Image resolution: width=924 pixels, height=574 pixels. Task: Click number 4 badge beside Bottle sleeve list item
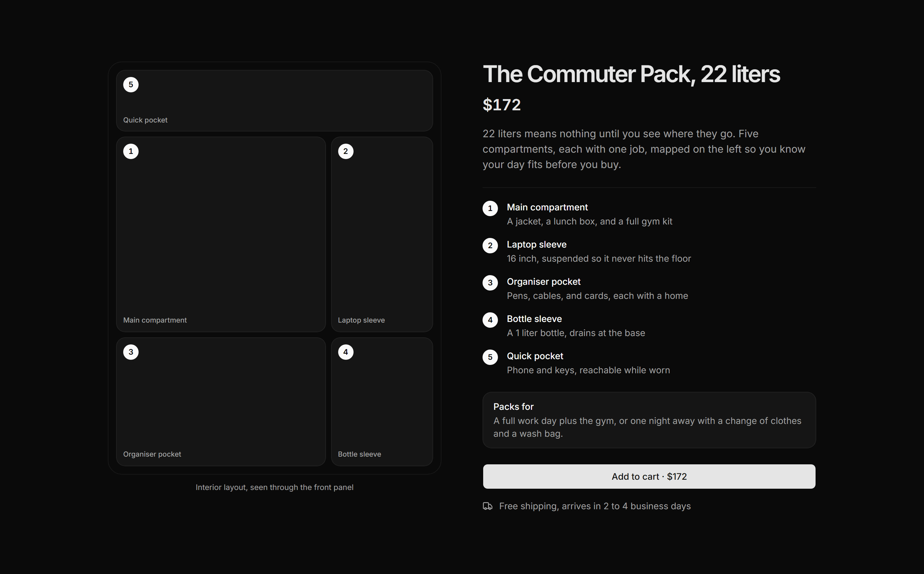pos(490,320)
